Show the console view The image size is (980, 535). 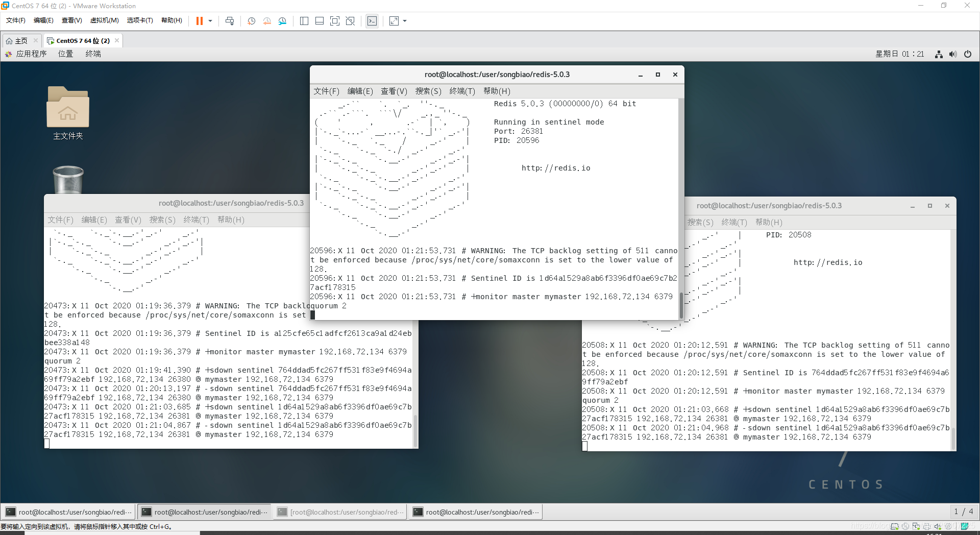(x=372, y=21)
